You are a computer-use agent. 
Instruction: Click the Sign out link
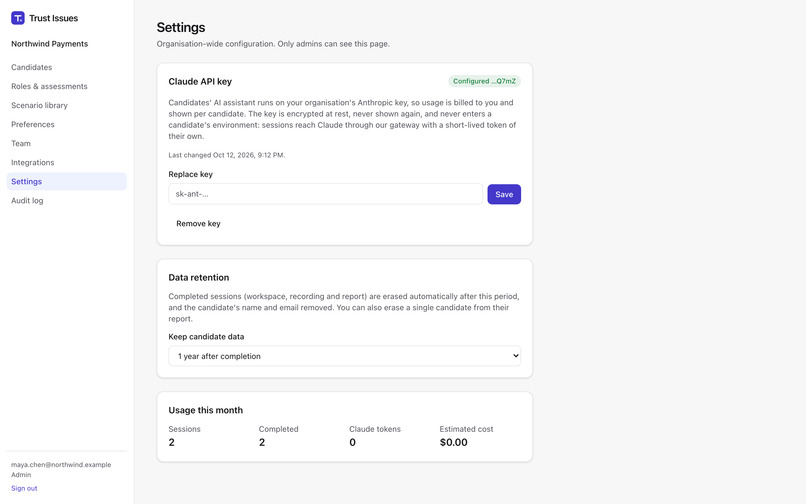click(x=24, y=488)
